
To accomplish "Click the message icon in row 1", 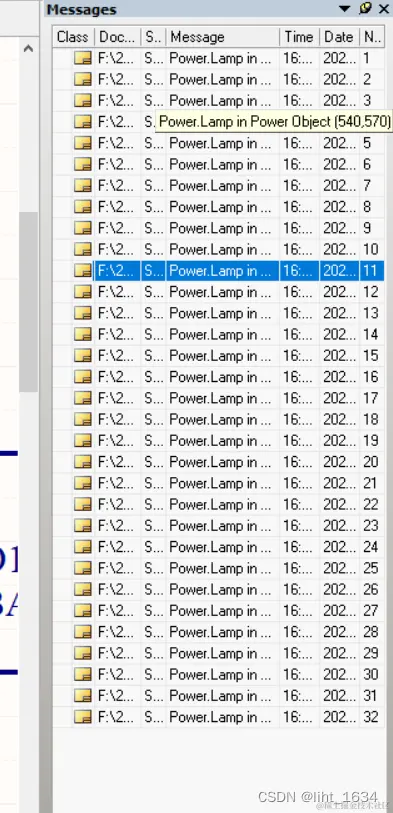I will [83, 59].
